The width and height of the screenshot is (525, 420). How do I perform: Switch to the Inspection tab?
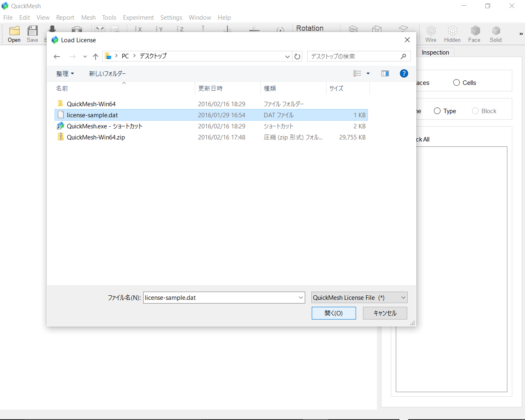(435, 52)
